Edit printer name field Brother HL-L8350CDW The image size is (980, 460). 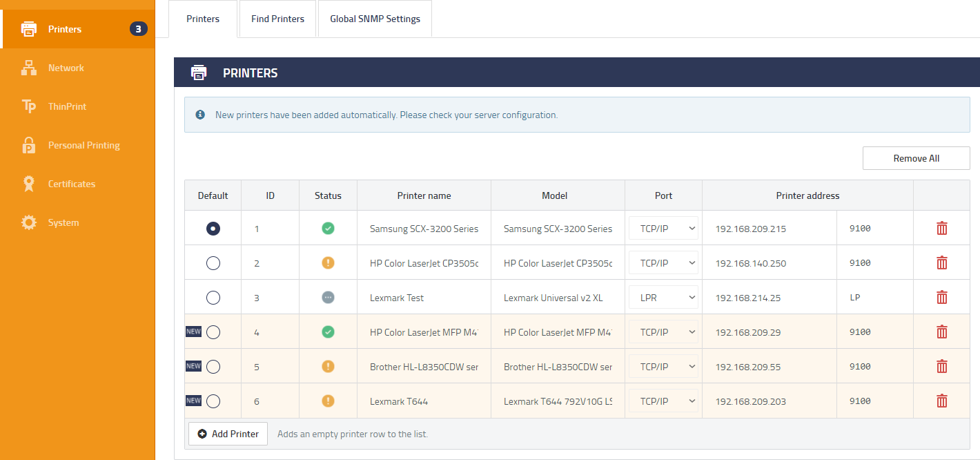pyautogui.click(x=424, y=366)
